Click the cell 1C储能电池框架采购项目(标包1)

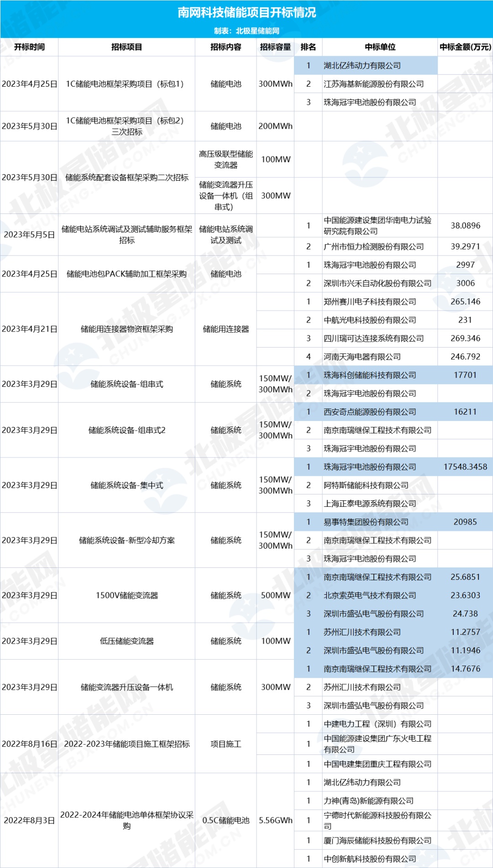[126, 84]
